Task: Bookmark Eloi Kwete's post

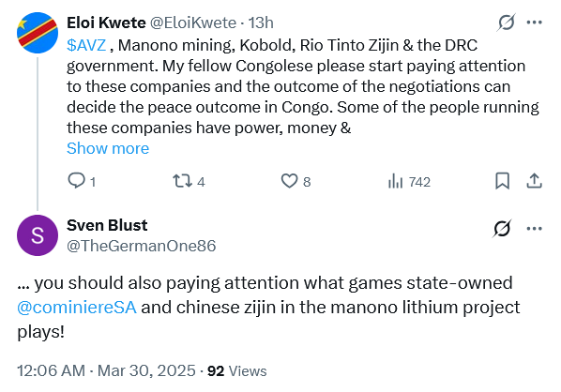Action: tap(502, 181)
